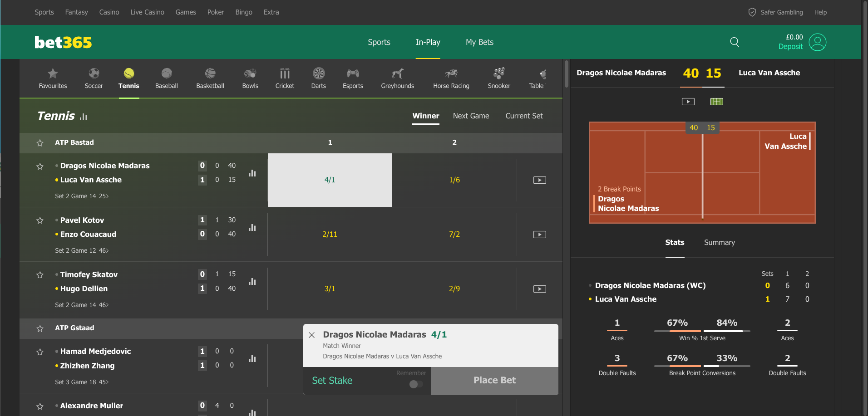The image size is (868, 416).
Task: Expand markets via Set 2 Game 12 46
Action: click(x=82, y=250)
